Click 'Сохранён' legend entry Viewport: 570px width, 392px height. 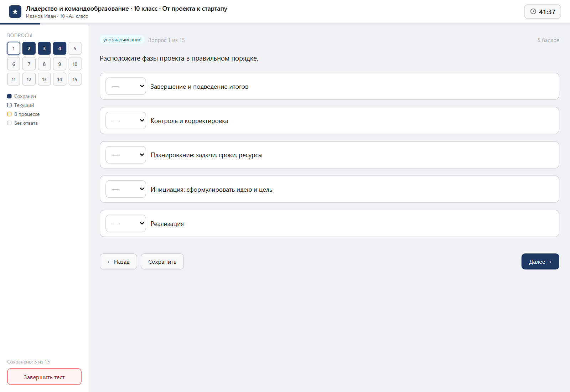pyautogui.click(x=21, y=96)
